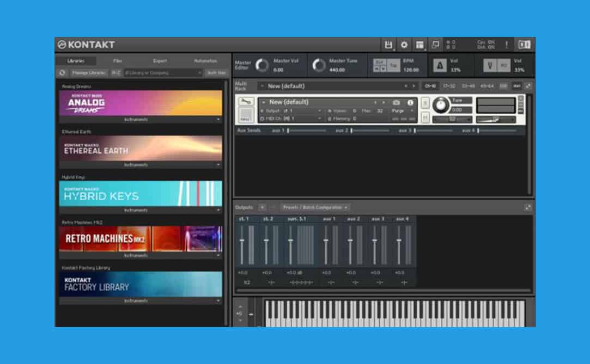Click the metronome icon
Screen dimensions: 590x364
[439, 65]
